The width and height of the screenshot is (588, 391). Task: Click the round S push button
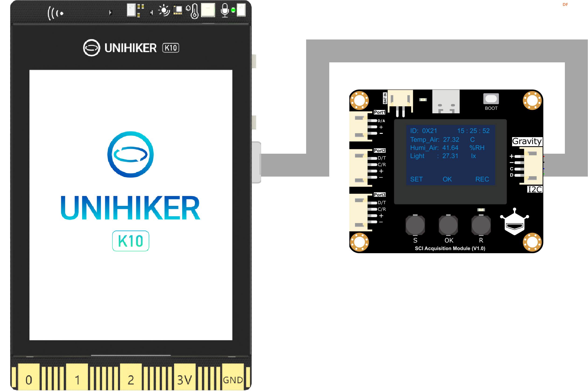coord(415,225)
